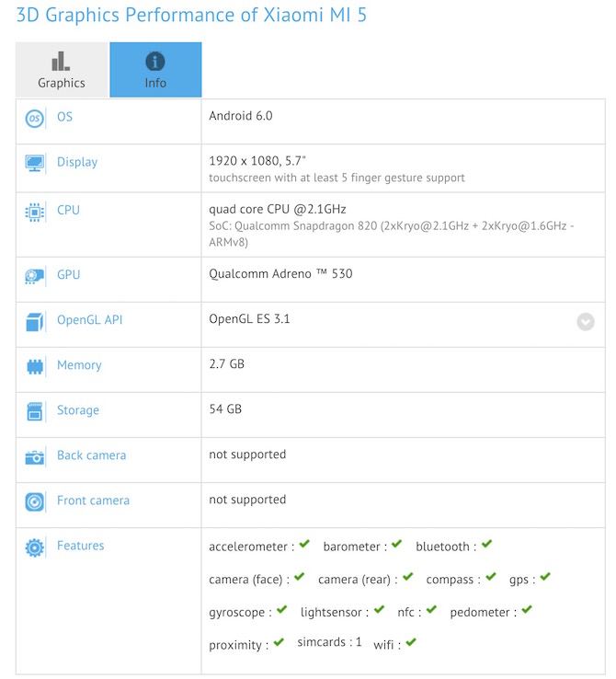Click the bluetooth green checkmark
The height and width of the screenshot is (679, 616).
click(x=486, y=545)
